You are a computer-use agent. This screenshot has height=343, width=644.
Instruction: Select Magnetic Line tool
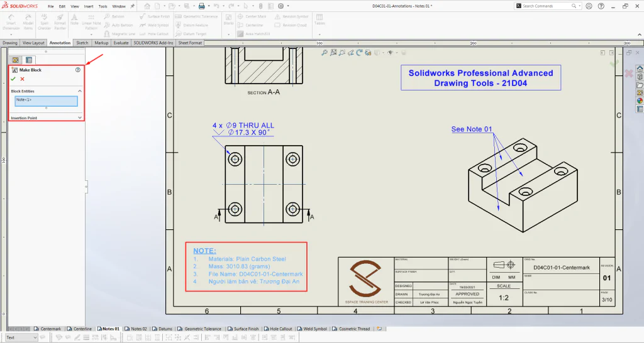point(119,34)
